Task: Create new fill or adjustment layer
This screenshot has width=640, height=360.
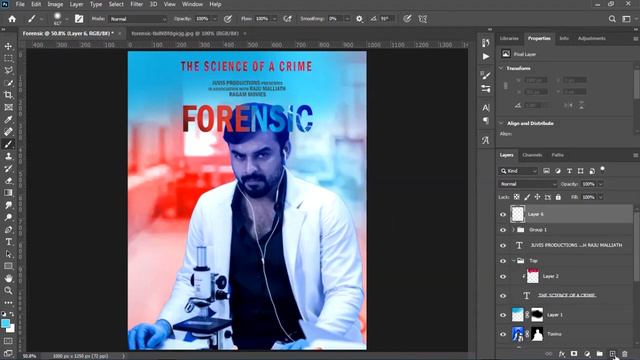Action: (587, 354)
